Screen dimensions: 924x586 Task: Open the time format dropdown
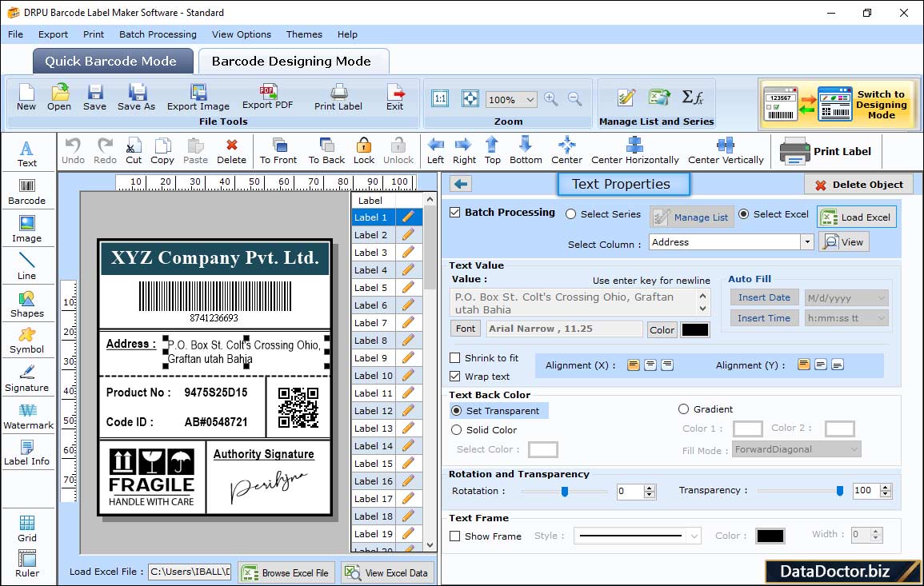coord(881,319)
